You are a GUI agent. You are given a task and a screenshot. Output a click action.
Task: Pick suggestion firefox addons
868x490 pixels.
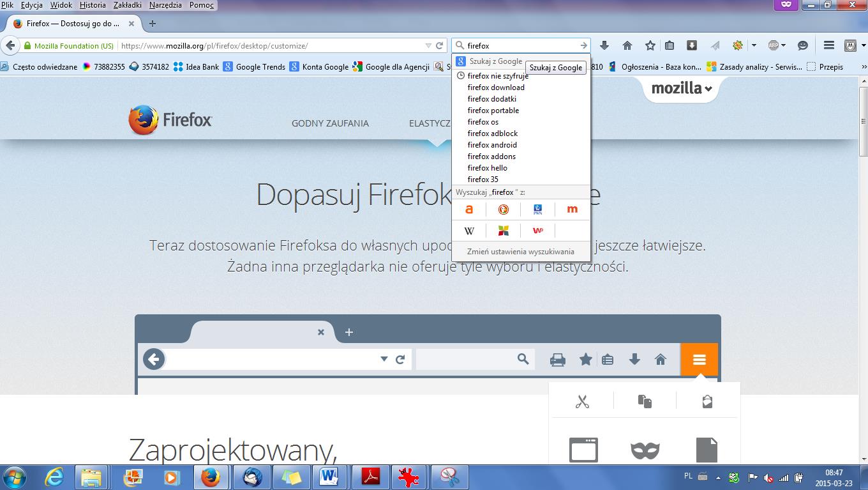click(x=521, y=157)
